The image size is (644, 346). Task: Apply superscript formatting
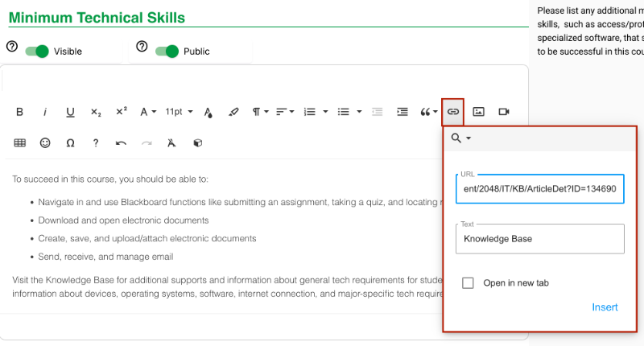pyautogui.click(x=122, y=111)
